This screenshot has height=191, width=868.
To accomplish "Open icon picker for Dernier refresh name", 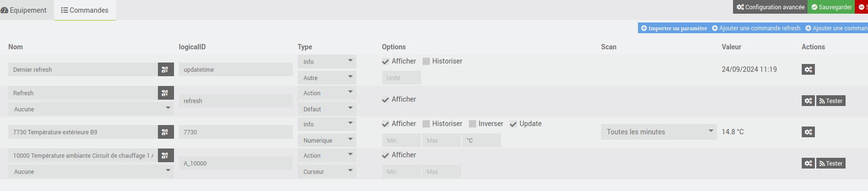I will click(166, 69).
